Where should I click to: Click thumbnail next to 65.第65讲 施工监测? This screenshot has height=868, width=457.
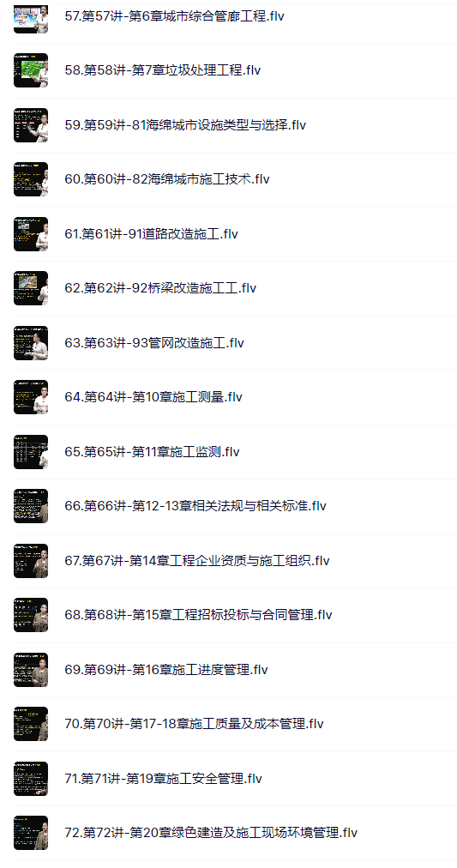coord(31,452)
